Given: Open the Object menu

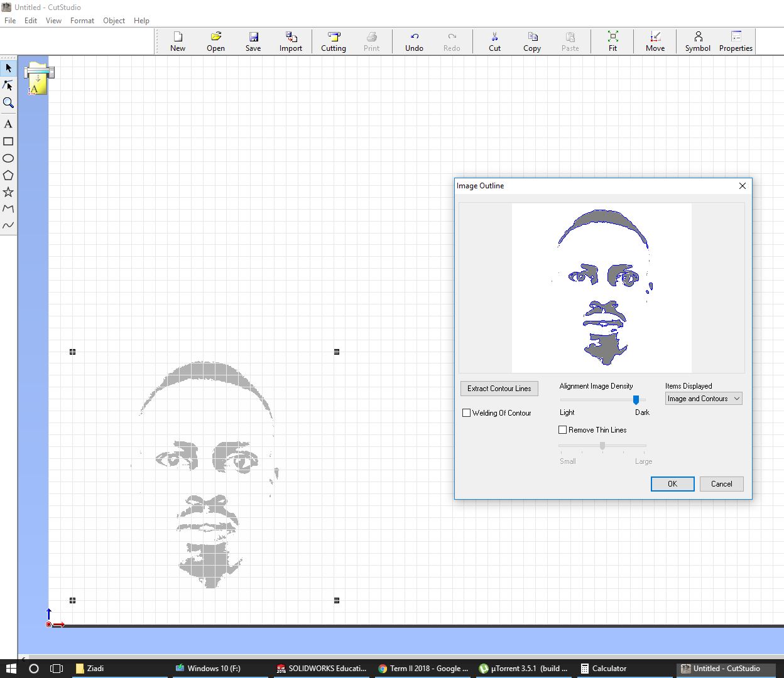Looking at the screenshot, I should point(114,20).
